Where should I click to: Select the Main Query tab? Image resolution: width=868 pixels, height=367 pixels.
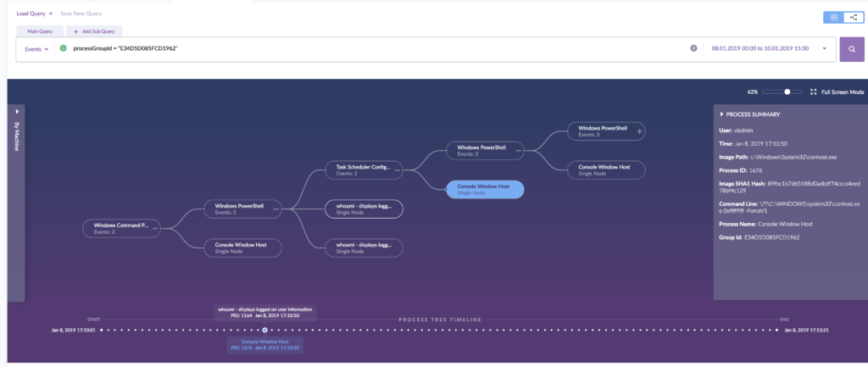(40, 31)
